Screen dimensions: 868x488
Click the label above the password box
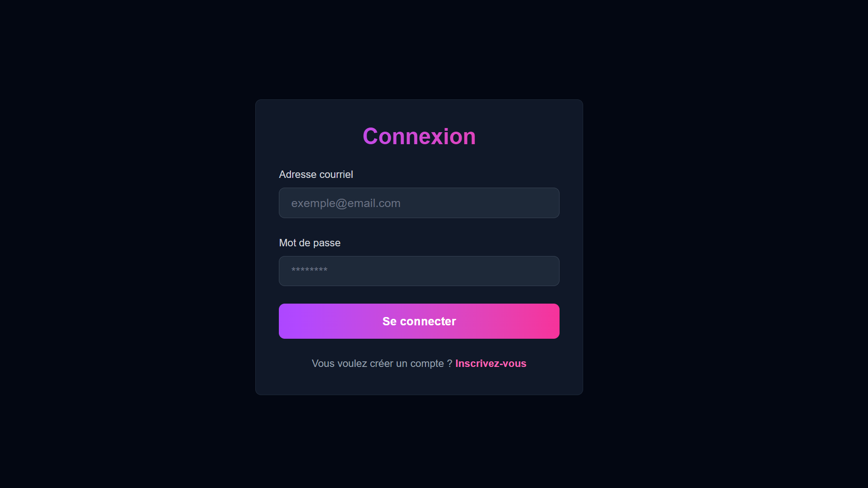pyautogui.click(x=309, y=243)
